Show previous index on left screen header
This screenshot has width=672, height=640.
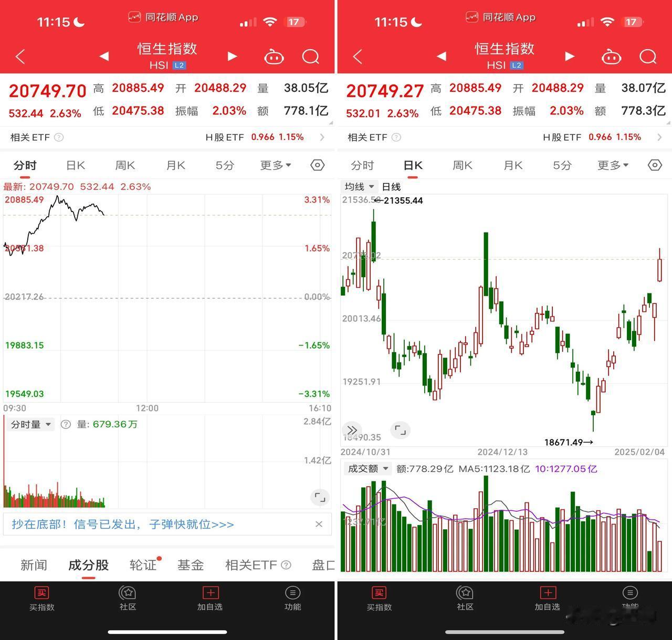pos(104,56)
